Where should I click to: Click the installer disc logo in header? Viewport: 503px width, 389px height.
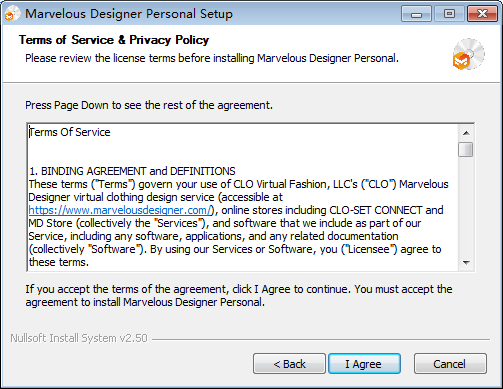tap(468, 54)
